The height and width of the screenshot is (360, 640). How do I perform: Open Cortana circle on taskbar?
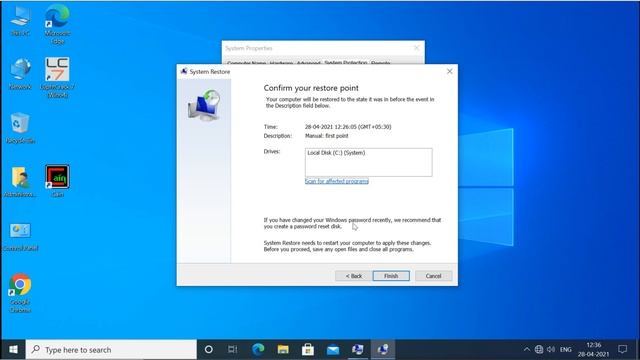click(209, 349)
